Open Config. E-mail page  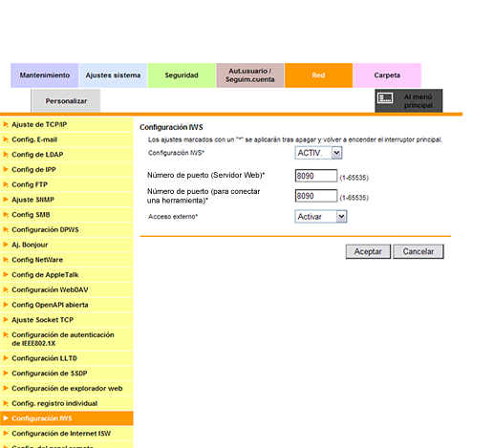(67, 139)
